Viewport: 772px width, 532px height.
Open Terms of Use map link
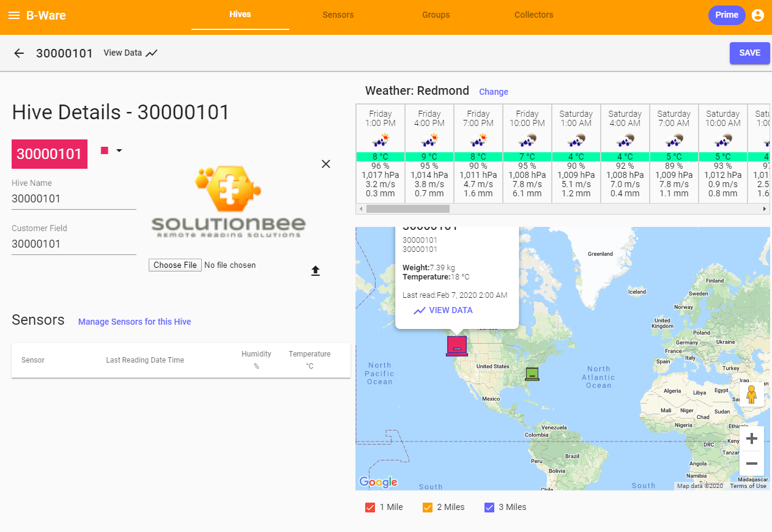748,486
